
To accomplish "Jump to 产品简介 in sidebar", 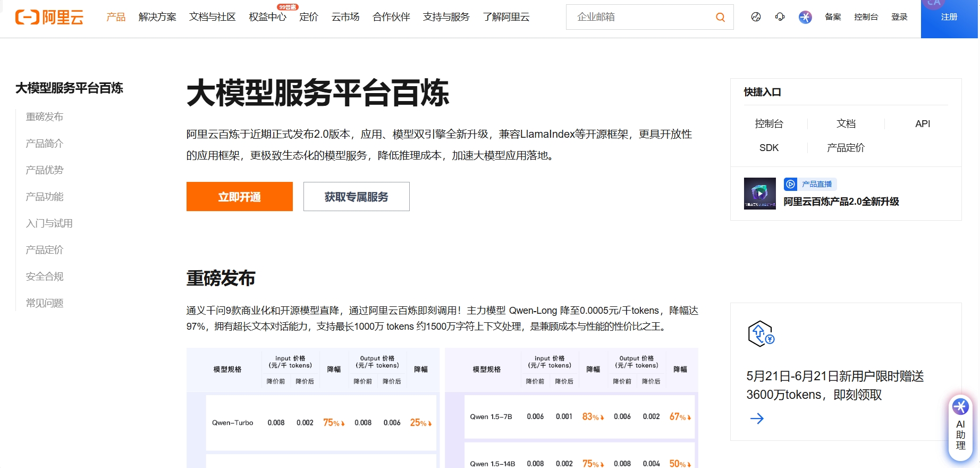I will 45,143.
